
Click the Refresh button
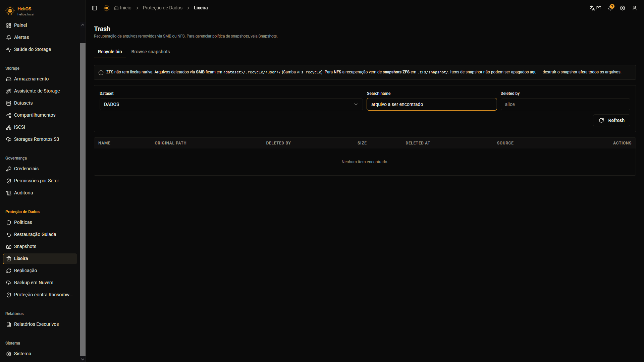pyautogui.click(x=611, y=120)
